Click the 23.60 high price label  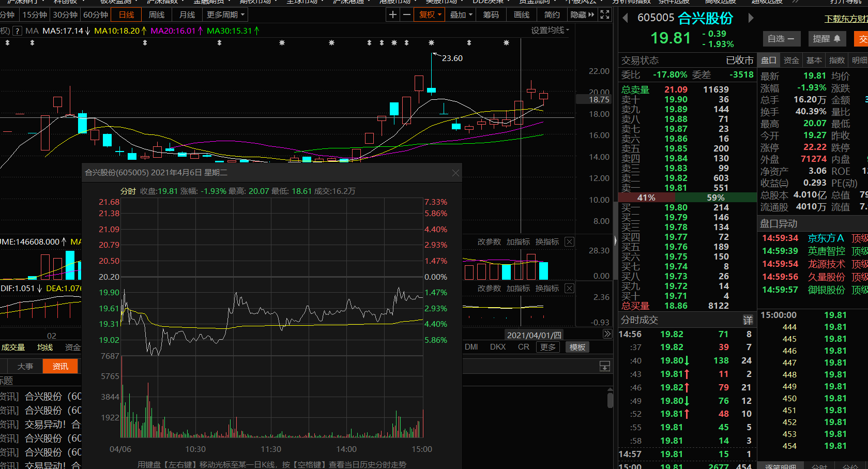tap(452, 58)
